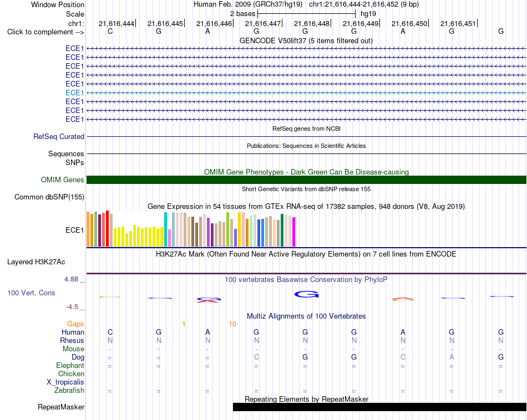The height and width of the screenshot is (420, 527).
Task: Click 'Short Genetic Variants from dbSNP release 155'
Action: tap(306, 189)
